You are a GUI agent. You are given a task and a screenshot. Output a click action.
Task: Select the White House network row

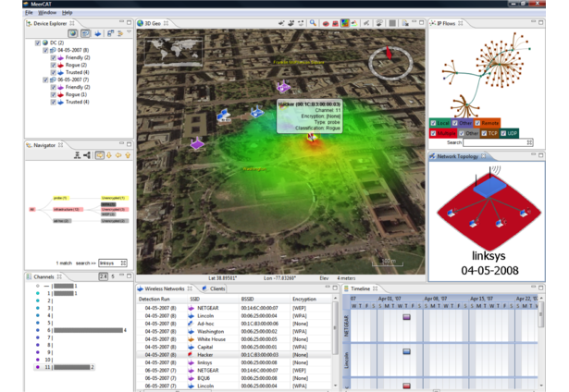234,339
